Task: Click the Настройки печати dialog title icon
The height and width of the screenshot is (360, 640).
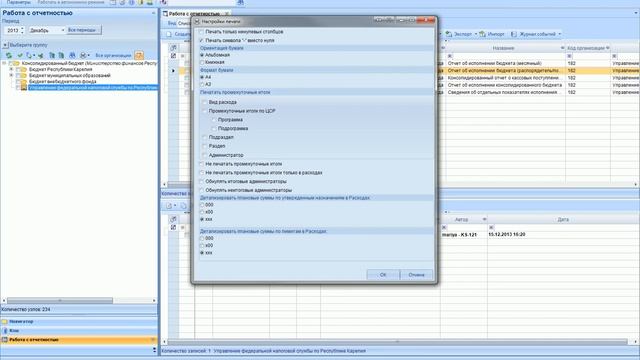Action: [x=197, y=21]
